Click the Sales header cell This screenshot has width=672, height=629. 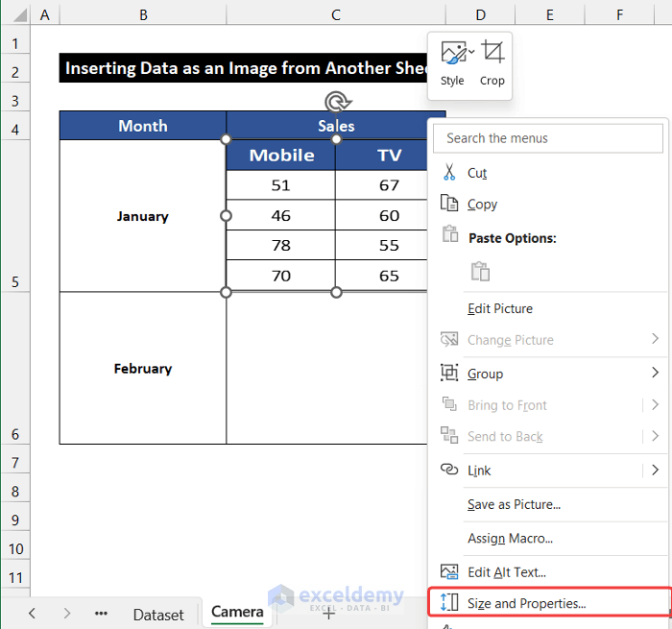(336, 126)
